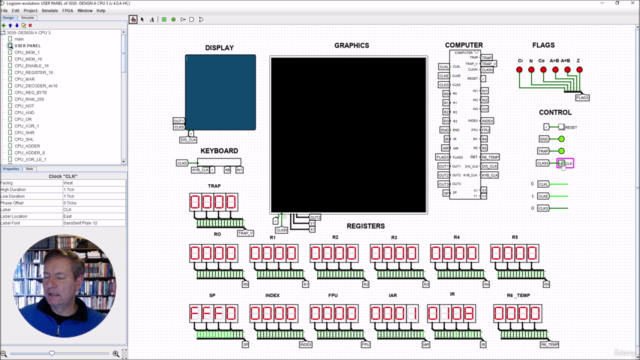Click the END green LED indicator
The height and width of the screenshot is (360, 640).
click(562, 139)
